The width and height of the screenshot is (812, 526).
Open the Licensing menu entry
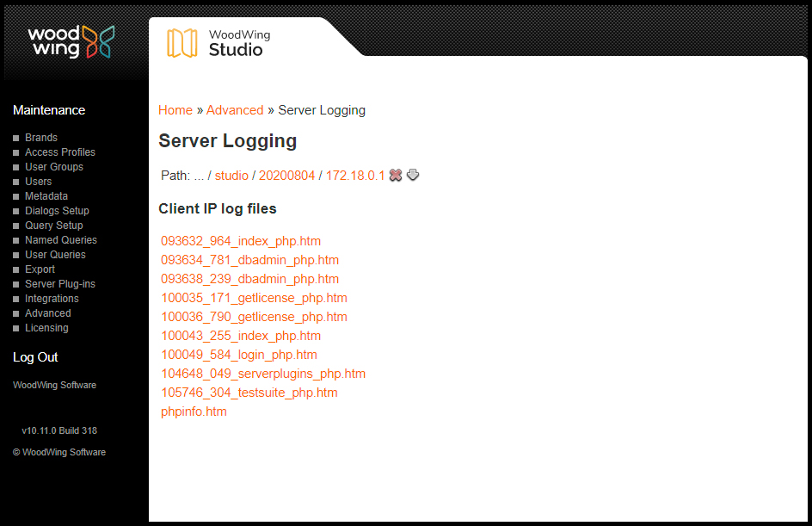[46, 328]
